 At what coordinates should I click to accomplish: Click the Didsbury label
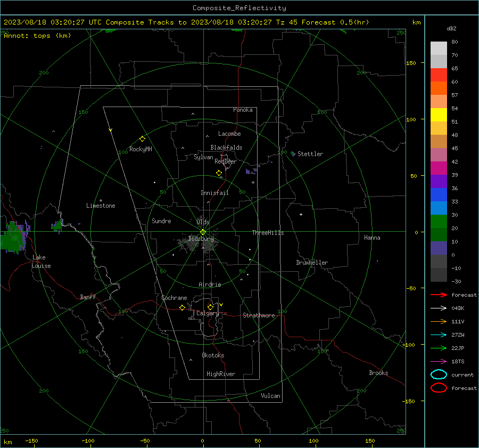[x=201, y=239]
